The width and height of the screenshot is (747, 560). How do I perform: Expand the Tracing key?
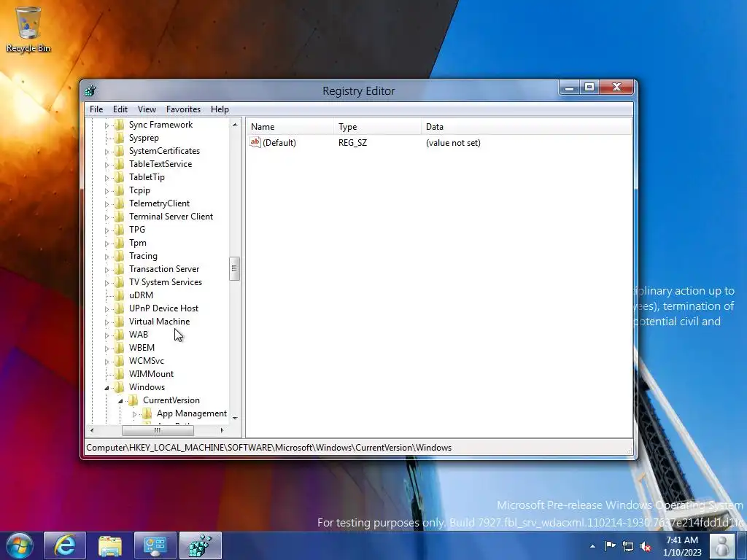[x=107, y=257]
